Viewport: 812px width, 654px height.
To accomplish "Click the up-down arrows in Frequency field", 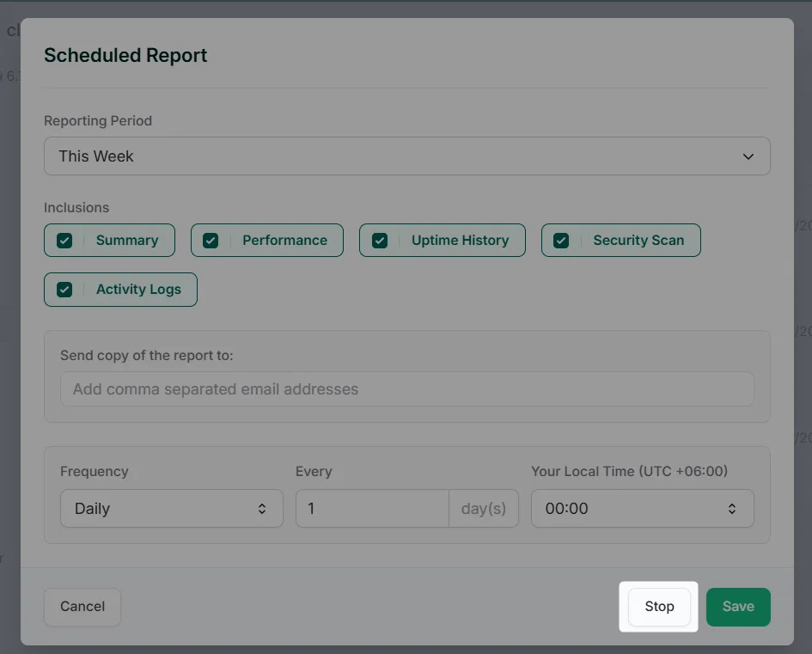I will click(x=262, y=509).
